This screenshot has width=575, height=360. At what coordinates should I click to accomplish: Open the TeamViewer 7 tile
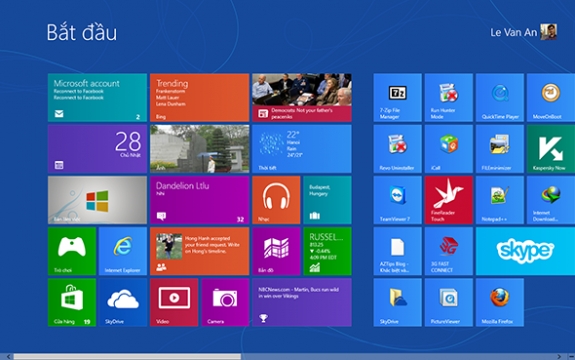click(398, 200)
